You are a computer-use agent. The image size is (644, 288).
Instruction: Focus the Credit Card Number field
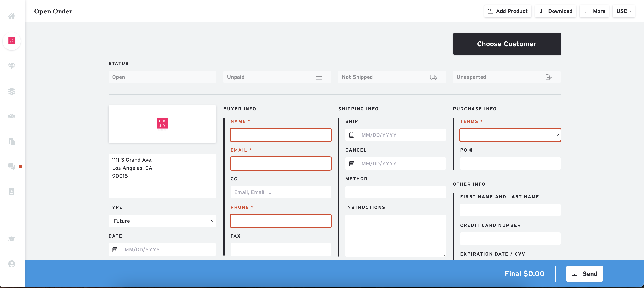[x=510, y=239]
